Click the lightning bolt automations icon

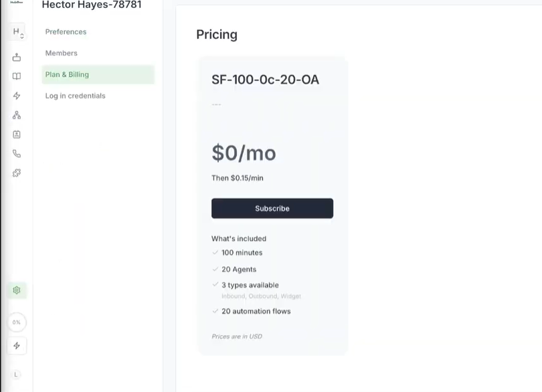pos(17,96)
